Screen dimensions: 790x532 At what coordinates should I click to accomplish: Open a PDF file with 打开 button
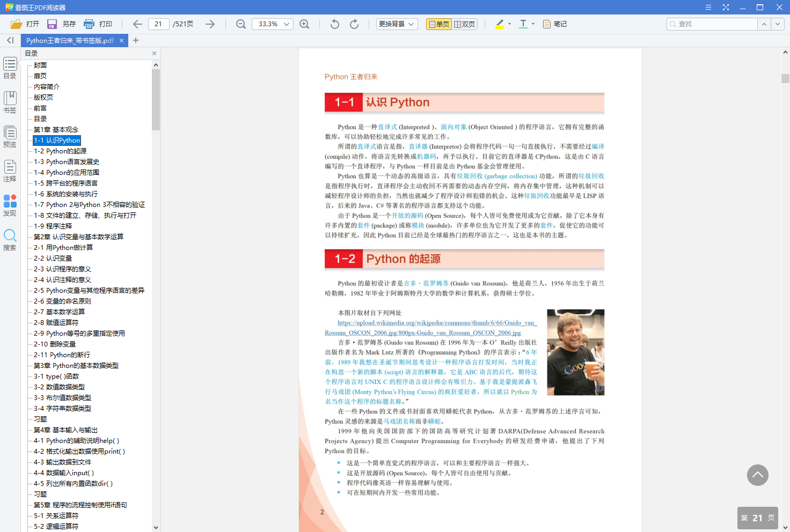(x=25, y=24)
